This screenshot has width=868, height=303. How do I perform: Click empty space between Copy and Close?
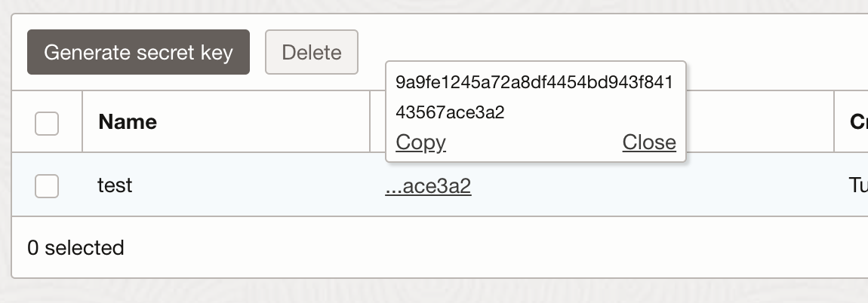[x=534, y=142]
